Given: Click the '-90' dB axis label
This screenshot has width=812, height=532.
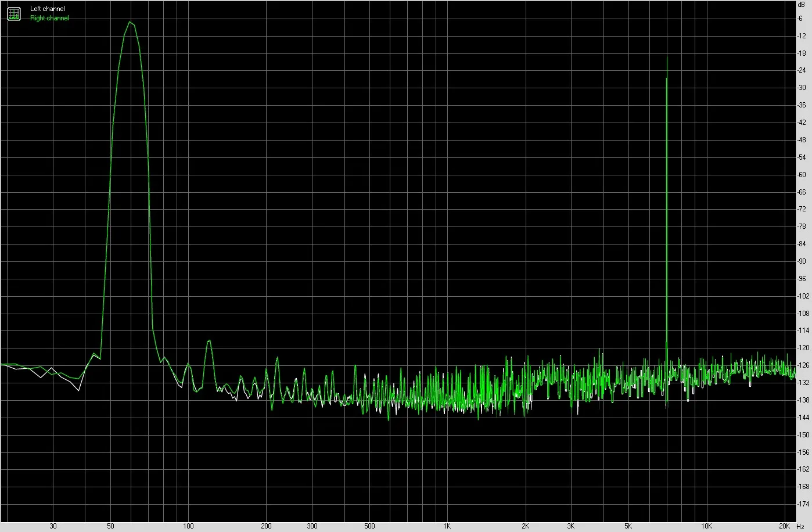Looking at the screenshot, I should pos(802,261).
